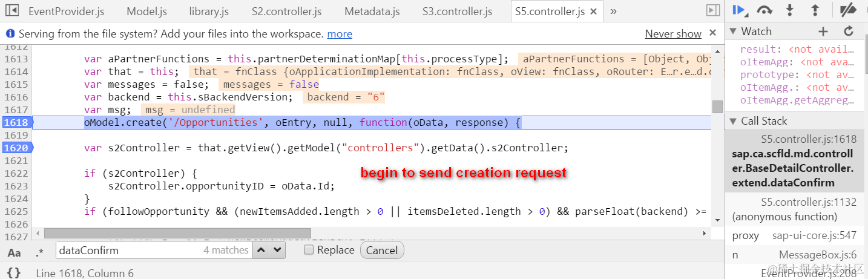Toggle case-sensitive search (Aa)
Screen dimensions: 868x279
click(x=14, y=252)
